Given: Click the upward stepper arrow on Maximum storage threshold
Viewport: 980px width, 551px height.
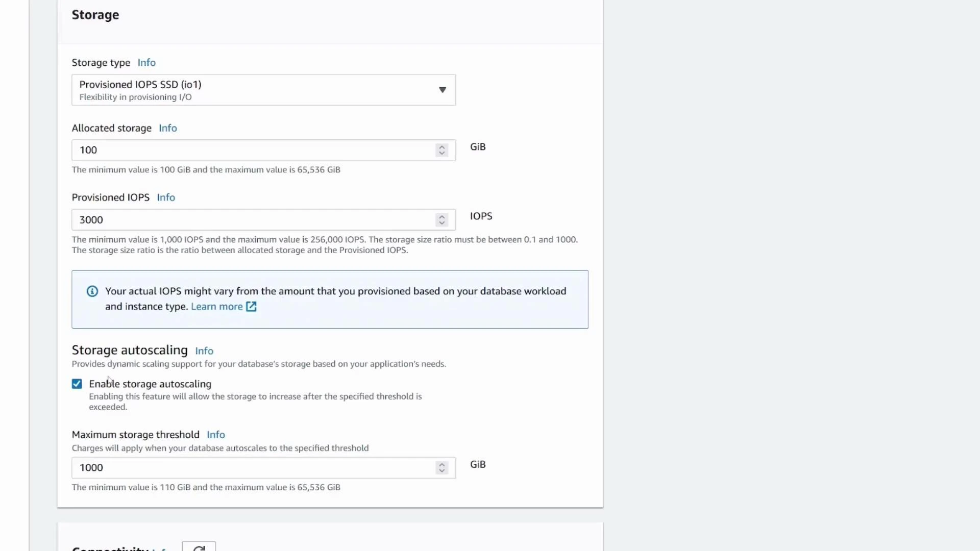Looking at the screenshot, I should (x=442, y=464).
